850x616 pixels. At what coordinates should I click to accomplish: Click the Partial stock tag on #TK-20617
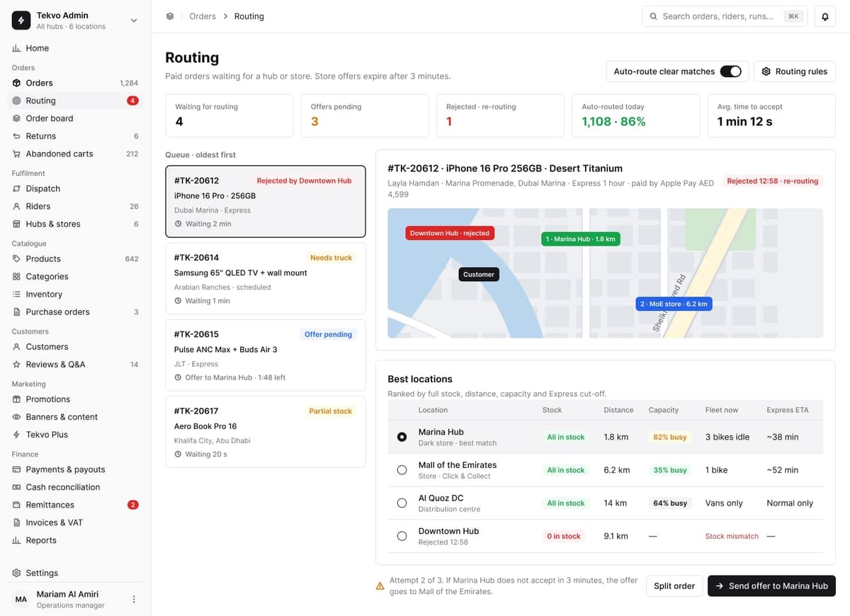tap(330, 411)
